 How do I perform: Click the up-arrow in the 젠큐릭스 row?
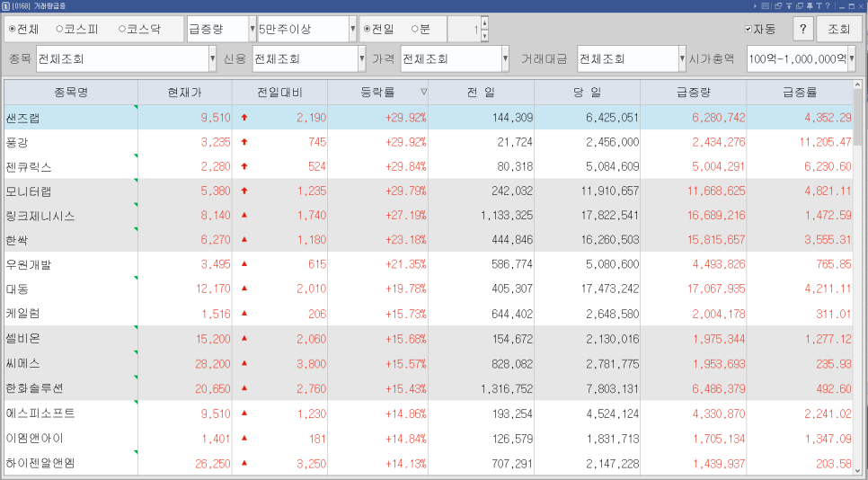[x=244, y=166]
